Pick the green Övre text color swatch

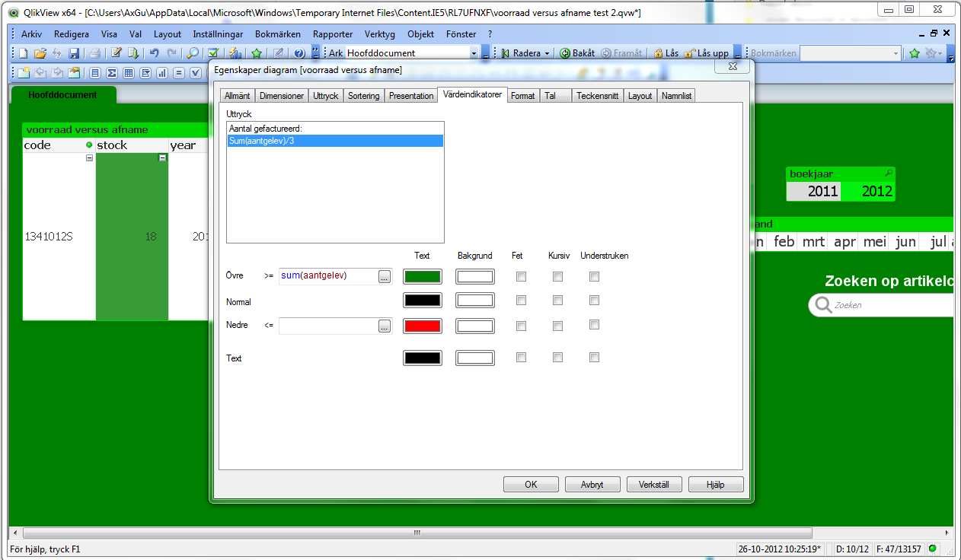[x=423, y=277]
